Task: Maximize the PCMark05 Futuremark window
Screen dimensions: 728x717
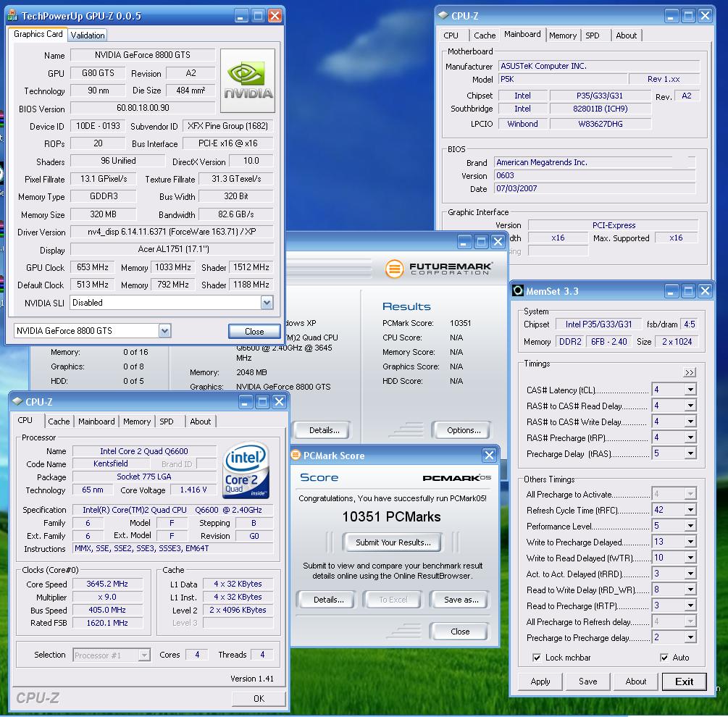Action: (x=481, y=241)
